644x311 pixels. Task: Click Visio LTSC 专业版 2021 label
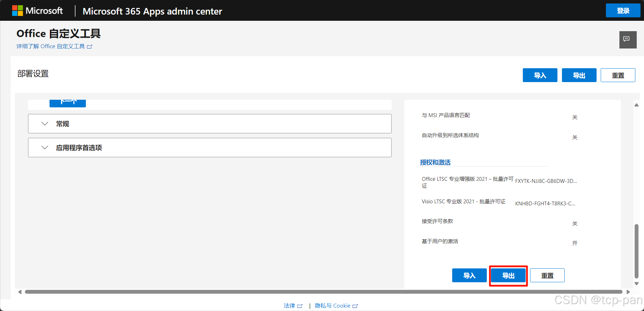pyautogui.click(x=464, y=202)
